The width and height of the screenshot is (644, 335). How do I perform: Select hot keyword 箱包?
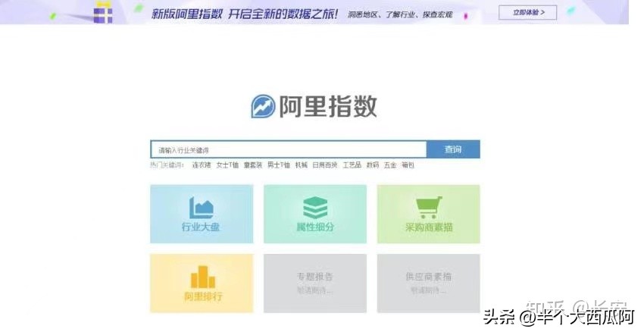click(408, 165)
